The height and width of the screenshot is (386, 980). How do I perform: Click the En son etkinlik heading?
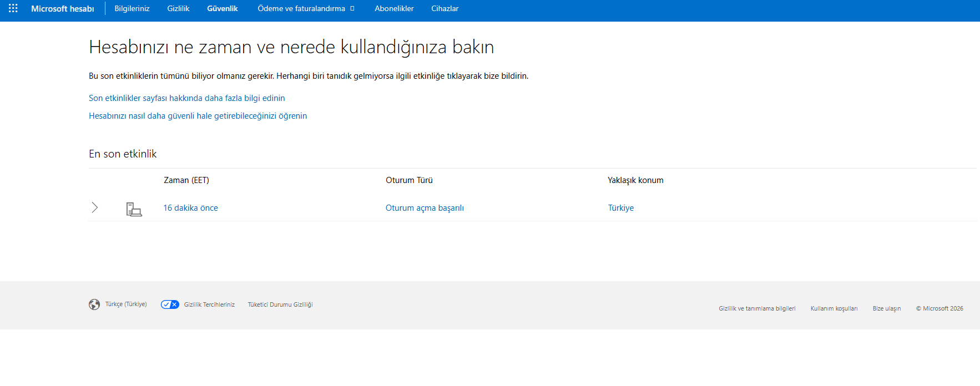point(123,154)
